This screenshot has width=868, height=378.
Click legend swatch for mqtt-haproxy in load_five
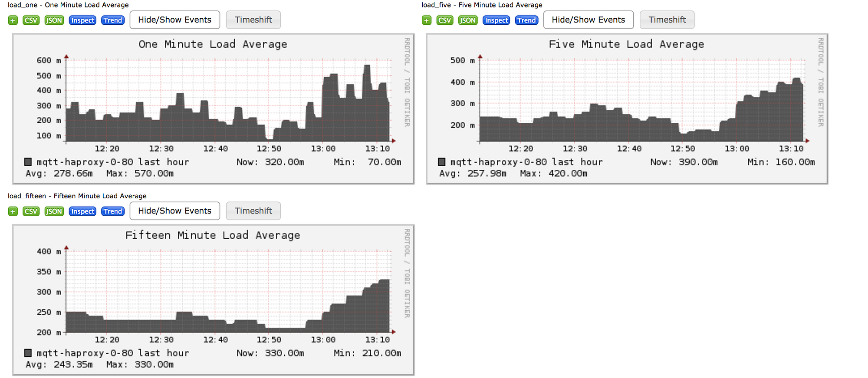click(x=442, y=162)
